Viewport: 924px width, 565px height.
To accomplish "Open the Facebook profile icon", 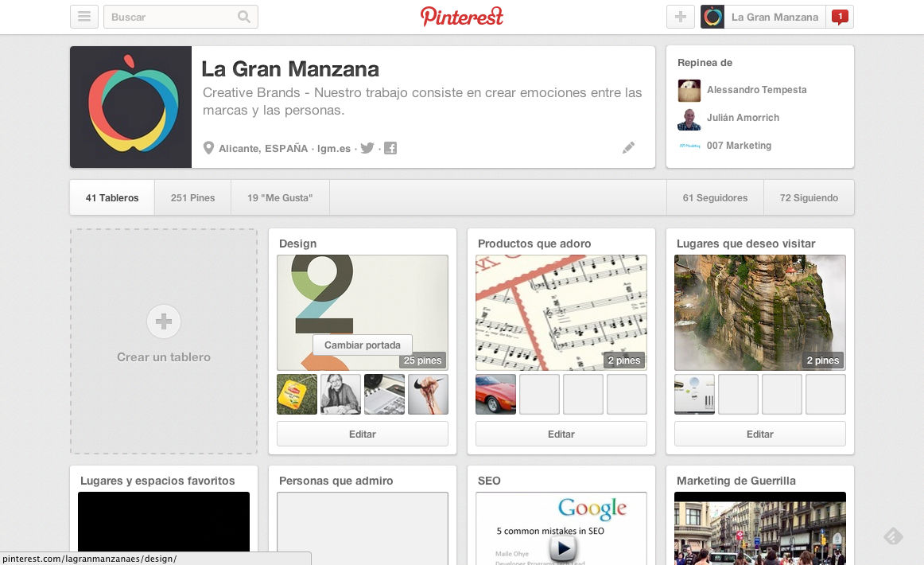I will point(390,148).
